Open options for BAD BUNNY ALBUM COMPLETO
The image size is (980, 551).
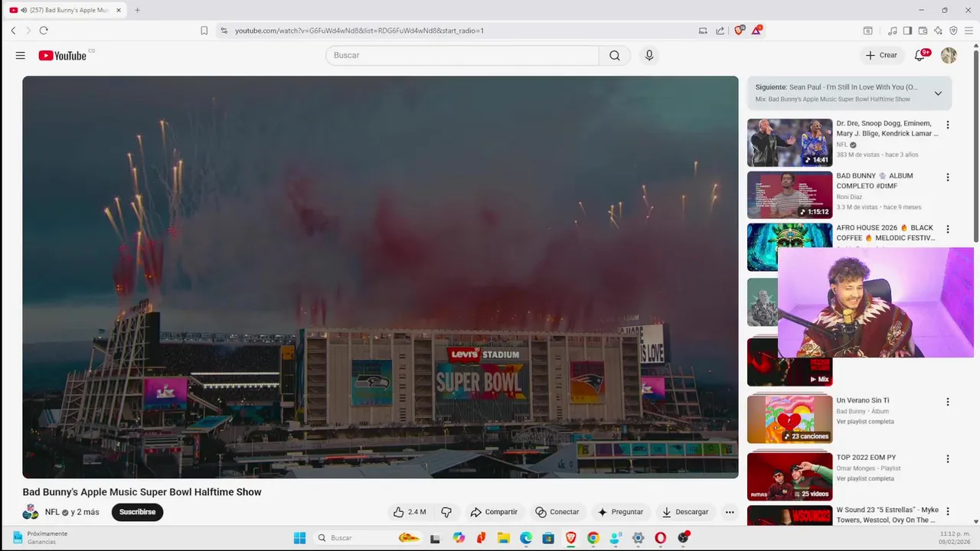(x=948, y=177)
